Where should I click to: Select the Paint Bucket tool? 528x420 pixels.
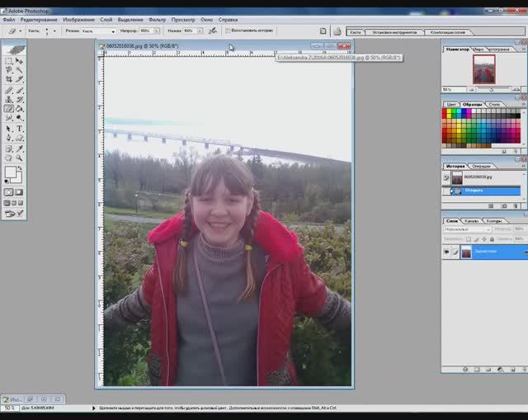click(x=20, y=108)
